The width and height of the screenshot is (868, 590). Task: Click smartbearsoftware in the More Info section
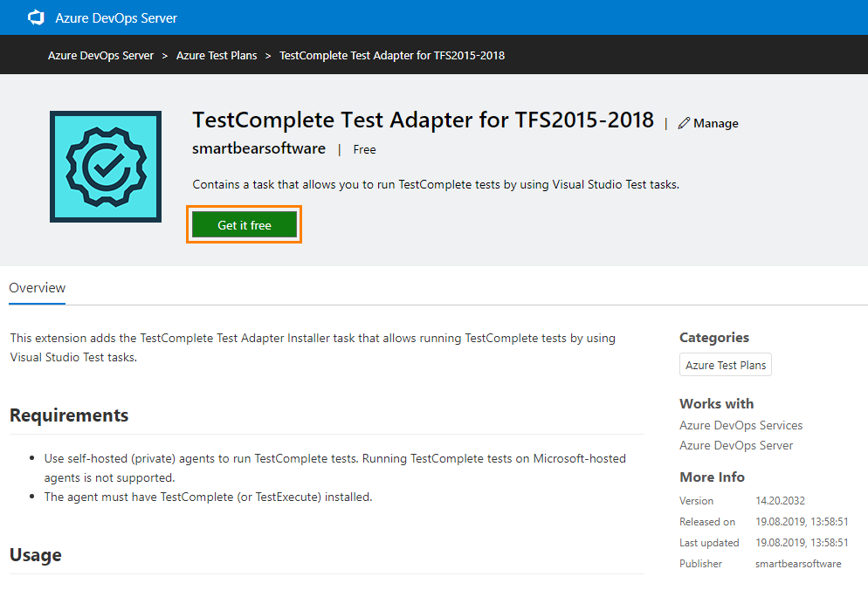pos(798,563)
